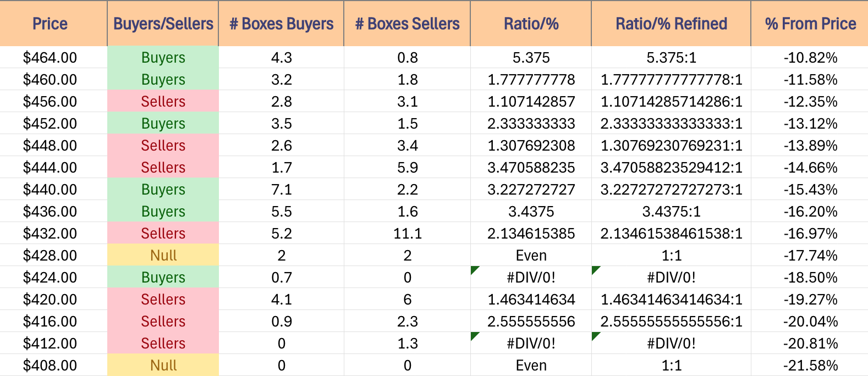Select the # Boxes Sellers header
Screen dimensions: 868x376
pyautogui.click(x=407, y=23)
